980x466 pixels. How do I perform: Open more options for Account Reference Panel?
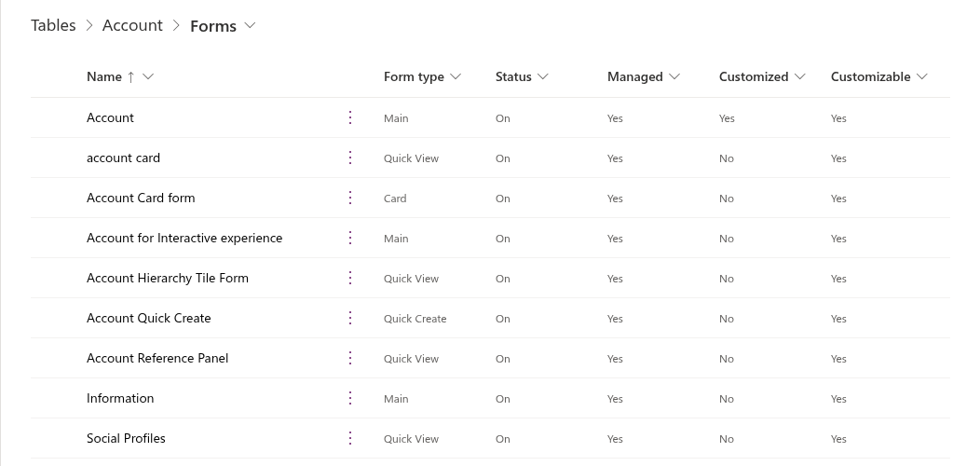point(350,358)
